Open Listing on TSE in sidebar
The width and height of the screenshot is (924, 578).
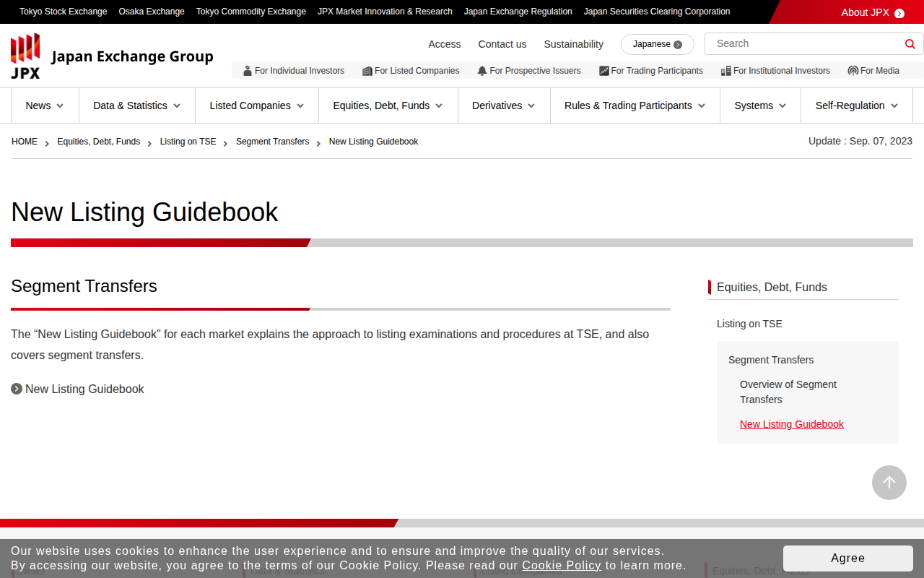tap(749, 324)
